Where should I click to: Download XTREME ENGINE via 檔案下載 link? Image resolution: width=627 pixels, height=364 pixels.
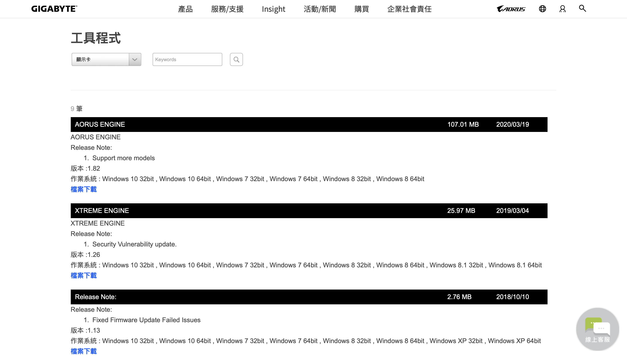click(x=84, y=275)
